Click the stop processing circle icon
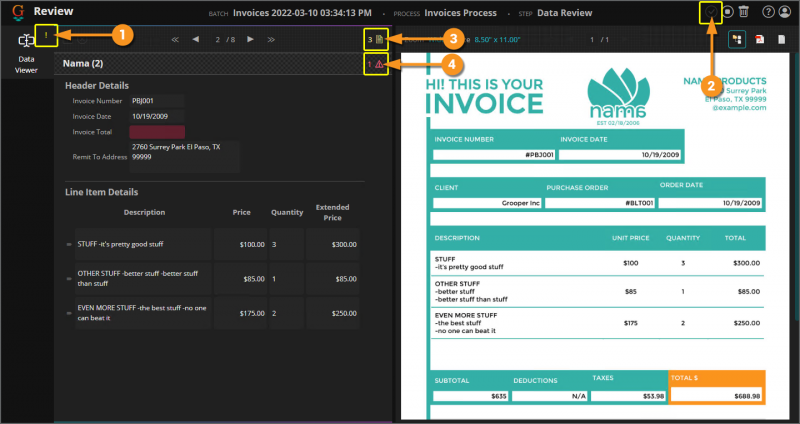The width and height of the screenshot is (800, 424). click(x=728, y=12)
